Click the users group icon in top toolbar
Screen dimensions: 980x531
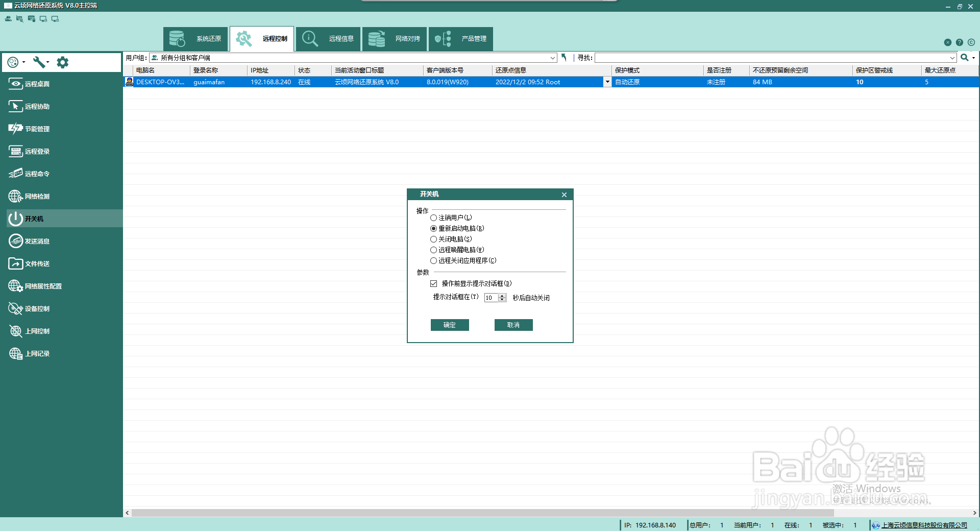(x=8, y=19)
